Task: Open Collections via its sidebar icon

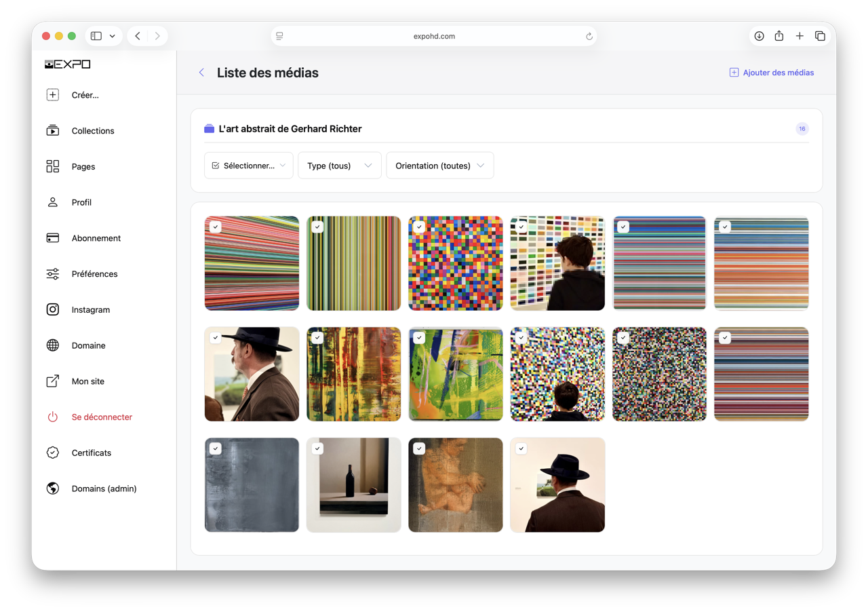Action: coord(53,131)
